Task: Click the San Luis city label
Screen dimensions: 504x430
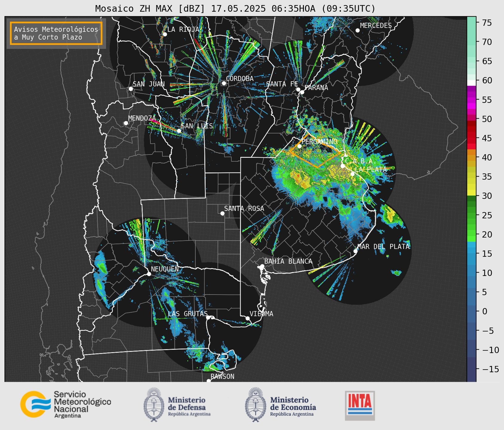Action: (197, 126)
